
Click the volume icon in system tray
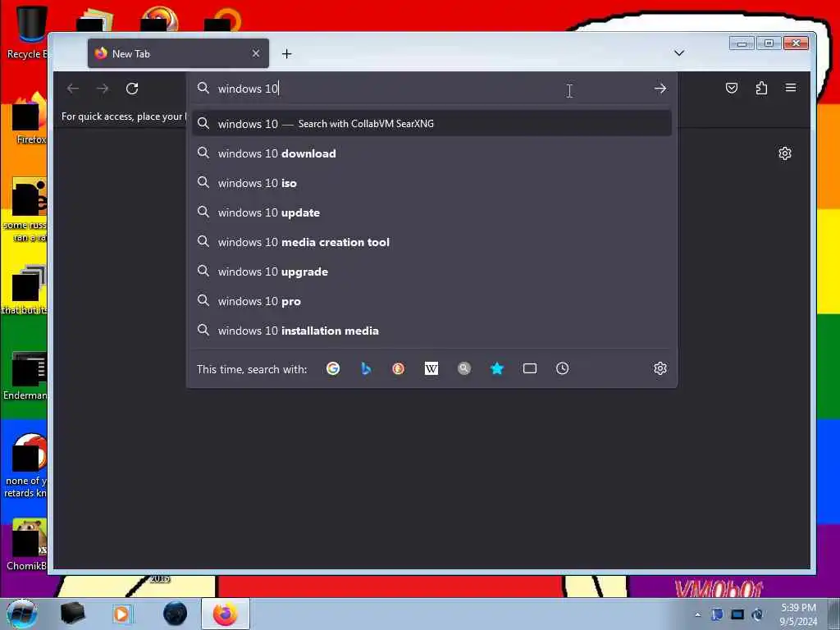757,614
